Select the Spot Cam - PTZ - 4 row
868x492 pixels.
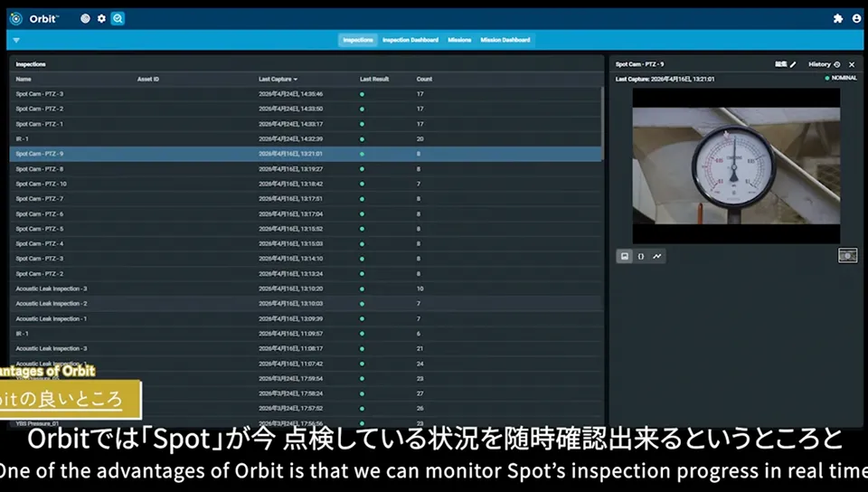click(x=307, y=243)
